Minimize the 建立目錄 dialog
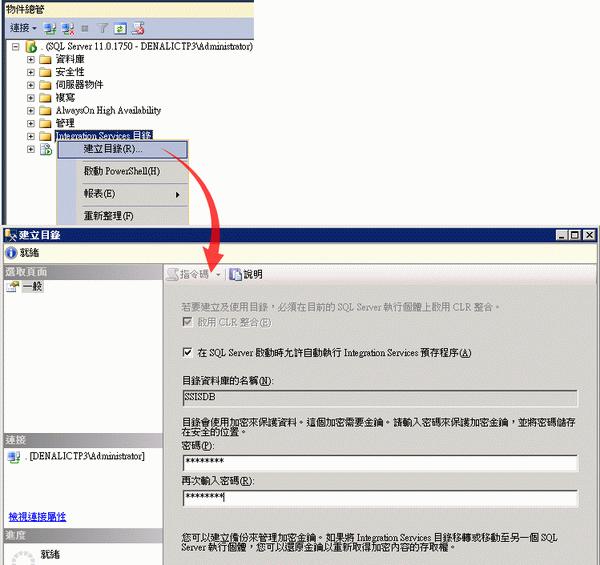Image resolution: width=600 pixels, height=565 pixels. pyautogui.click(x=561, y=235)
